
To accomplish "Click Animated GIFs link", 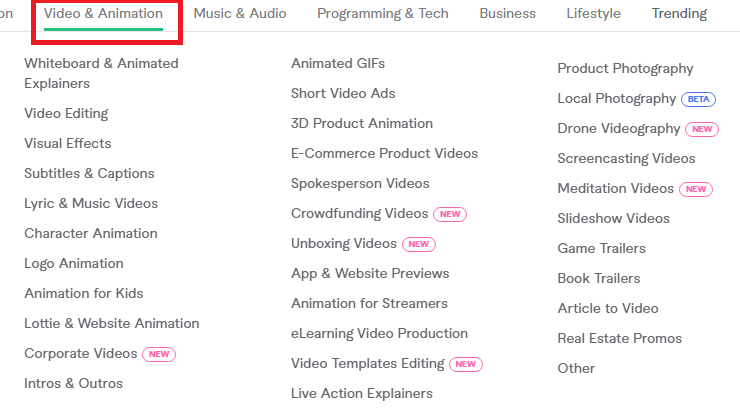I will coord(338,63).
